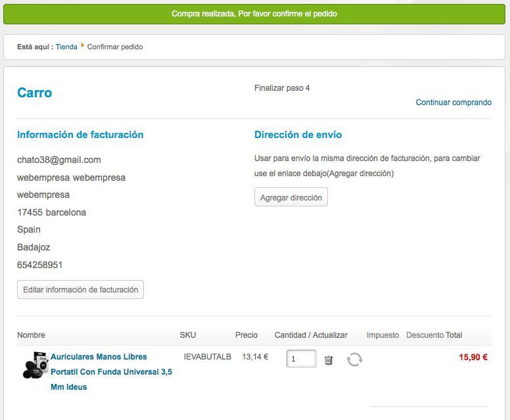Open the Auriculares product thumbnail image
The width and height of the screenshot is (510, 420).
35,365
